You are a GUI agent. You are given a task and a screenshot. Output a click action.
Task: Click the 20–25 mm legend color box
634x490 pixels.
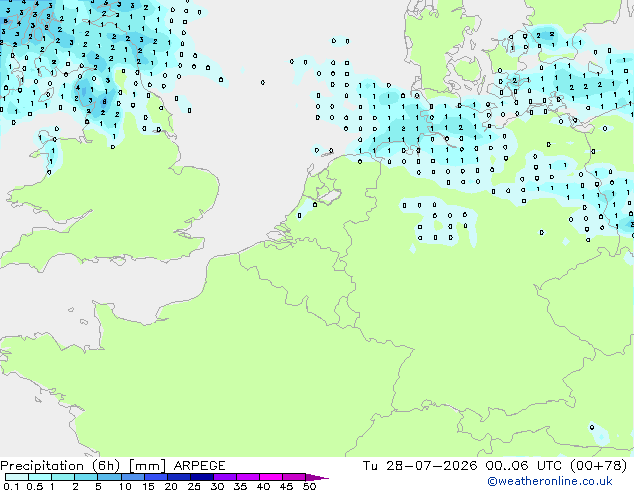point(178,477)
